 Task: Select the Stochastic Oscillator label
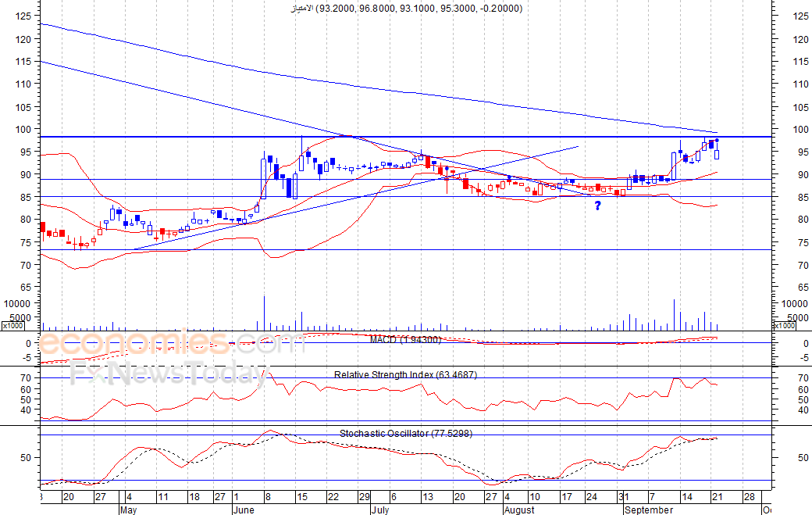point(405,433)
